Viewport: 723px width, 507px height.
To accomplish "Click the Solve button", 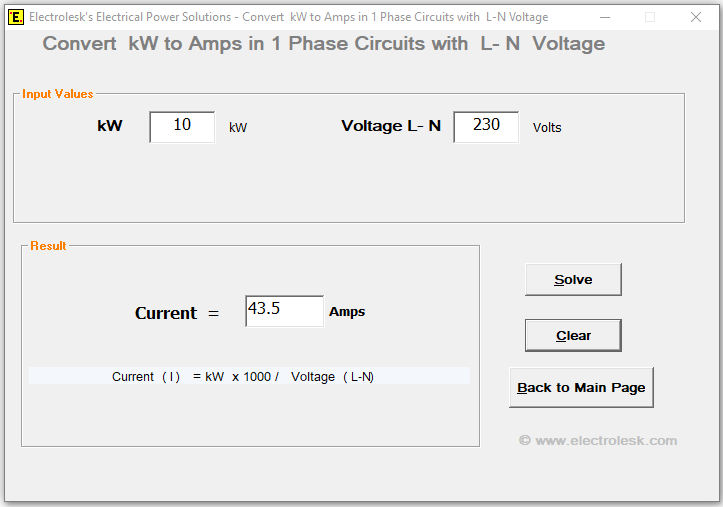I will tap(573, 280).
